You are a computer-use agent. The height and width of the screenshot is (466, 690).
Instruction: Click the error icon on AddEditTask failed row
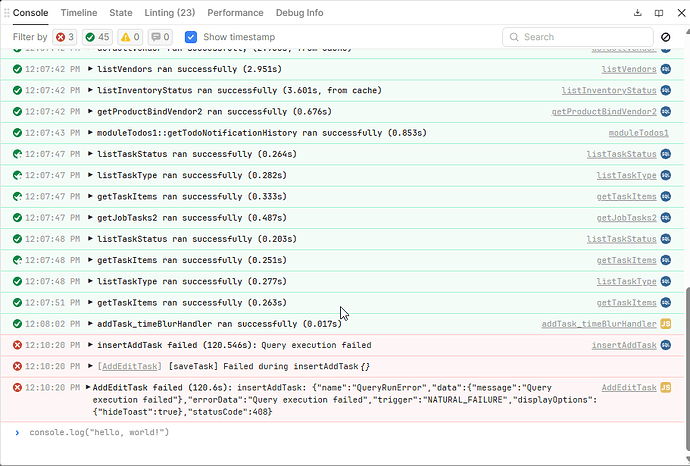17,388
